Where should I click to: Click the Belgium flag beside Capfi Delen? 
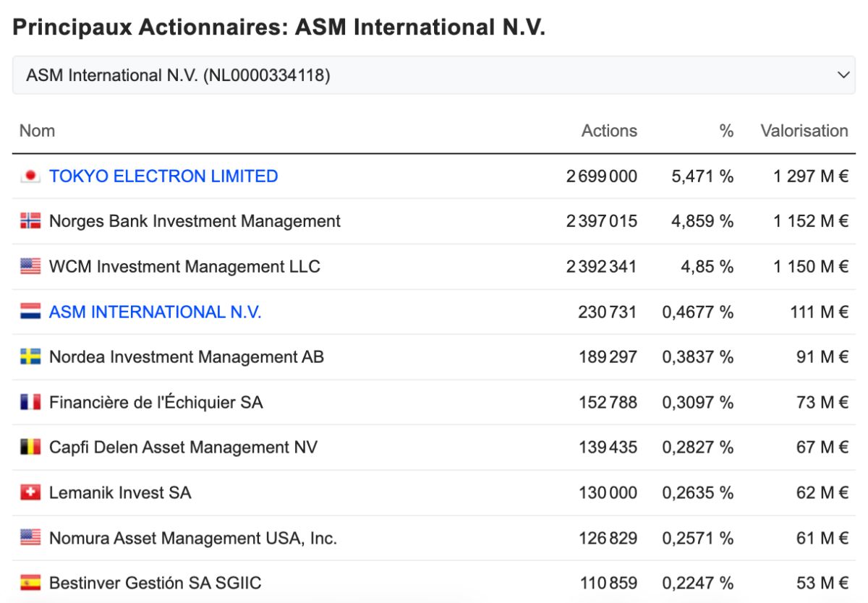pos(30,447)
